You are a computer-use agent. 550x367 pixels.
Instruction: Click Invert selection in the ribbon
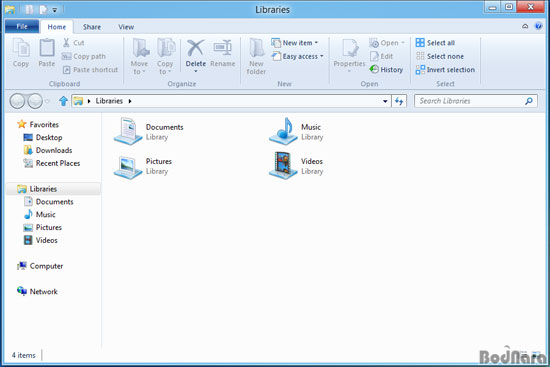(445, 69)
